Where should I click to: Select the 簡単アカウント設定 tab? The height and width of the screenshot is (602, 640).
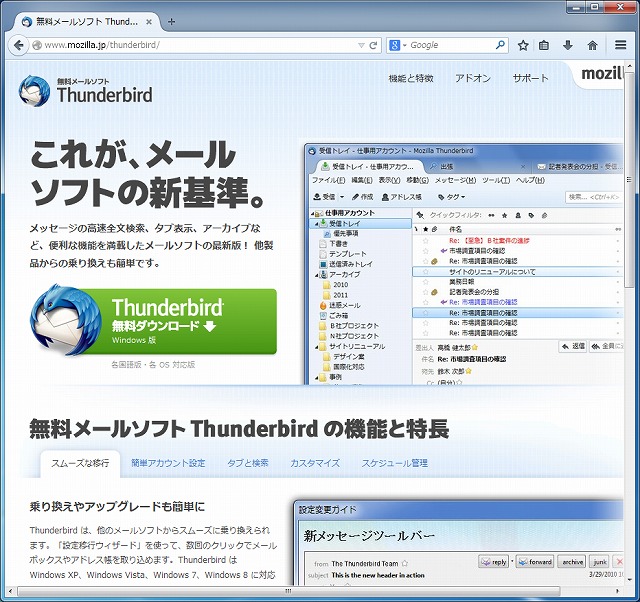tap(168, 464)
